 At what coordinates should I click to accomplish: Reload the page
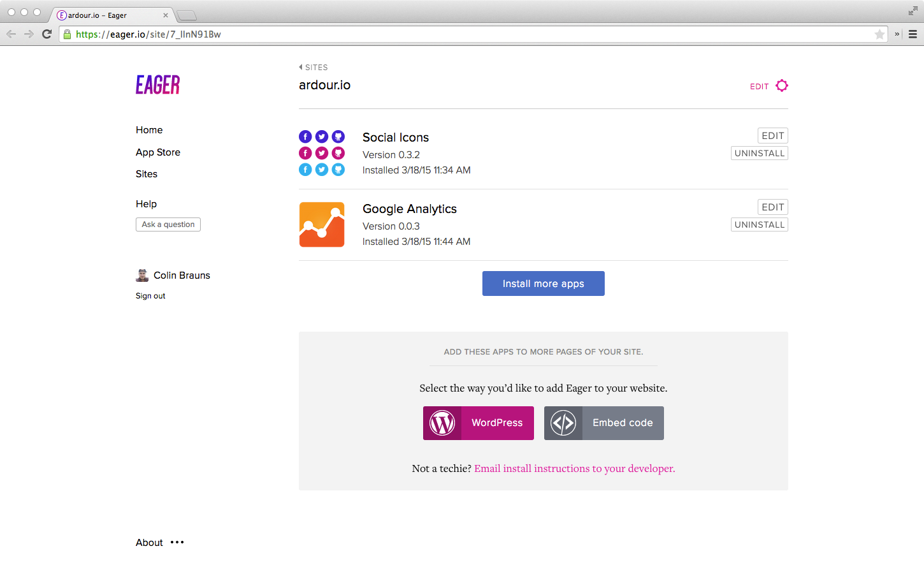[47, 34]
